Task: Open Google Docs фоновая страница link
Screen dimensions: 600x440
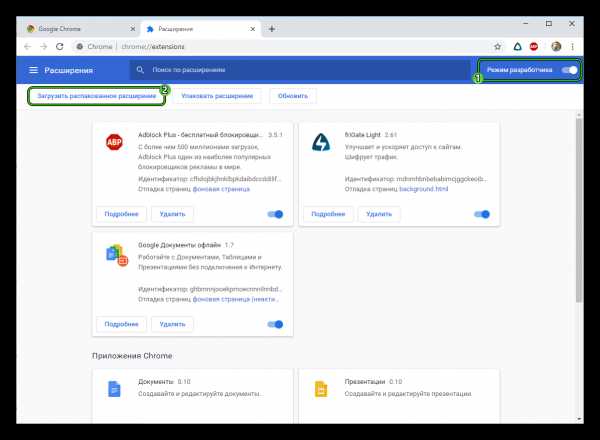Action: tap(235, 299)
